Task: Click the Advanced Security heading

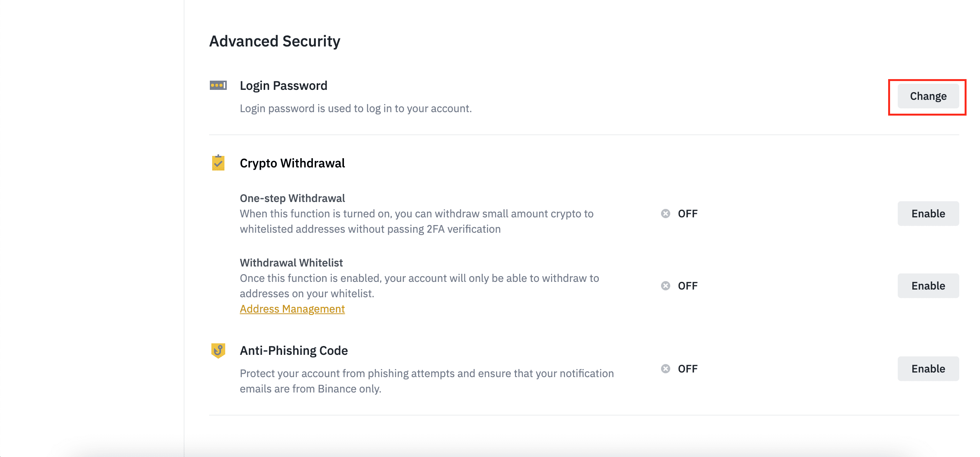Action: click(274, 41)
